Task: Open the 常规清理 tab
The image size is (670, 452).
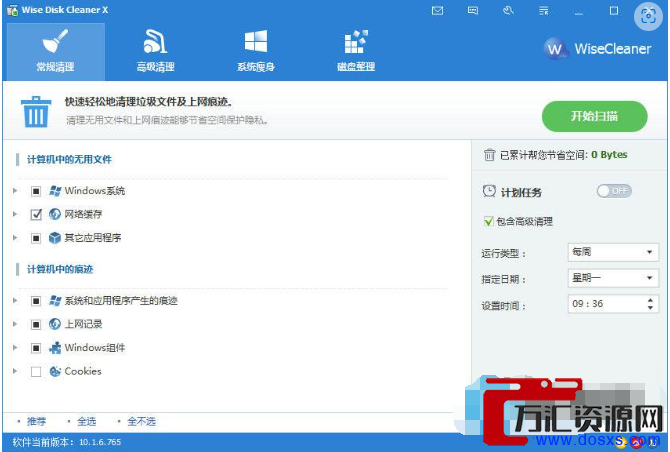Action: pos(56,52)
